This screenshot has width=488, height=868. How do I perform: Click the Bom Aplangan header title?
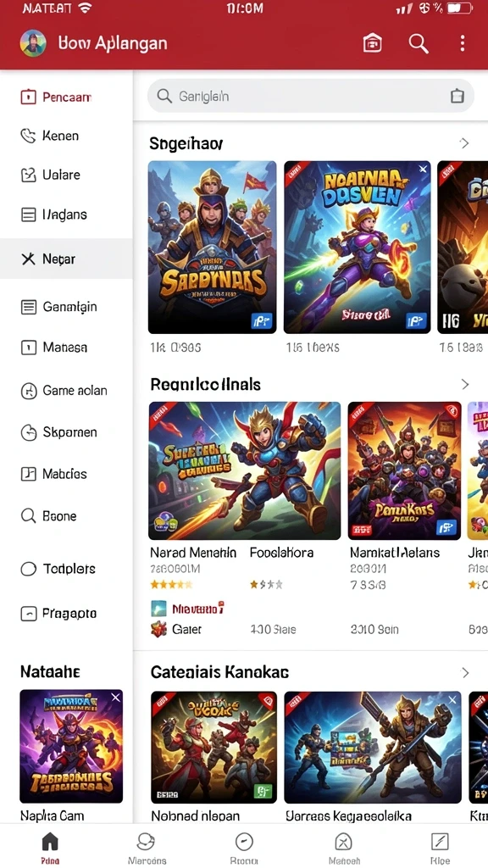pos(113,43)
